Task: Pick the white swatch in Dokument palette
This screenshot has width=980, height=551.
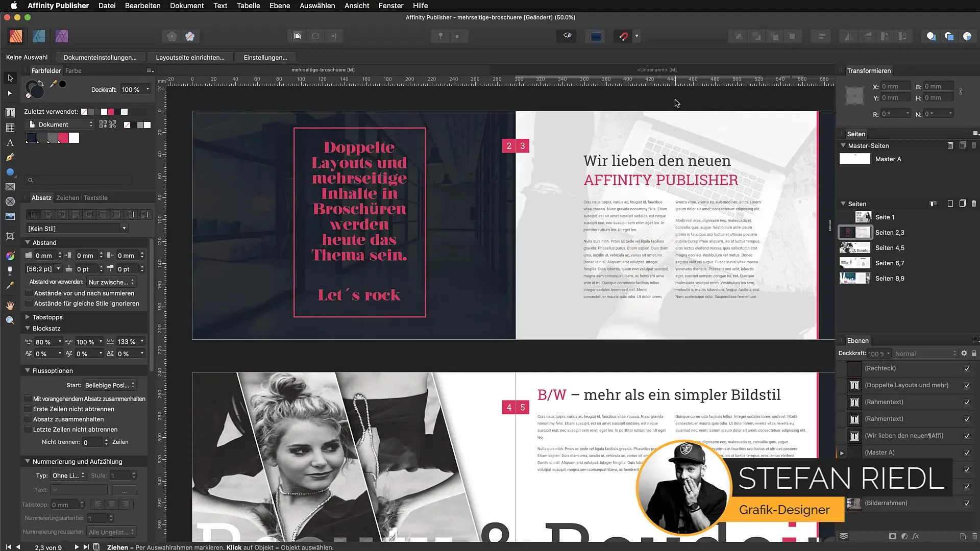Action: tap(75, 138)
